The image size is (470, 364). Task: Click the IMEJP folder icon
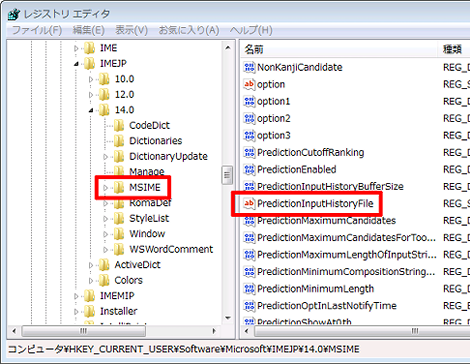(89, 63)
